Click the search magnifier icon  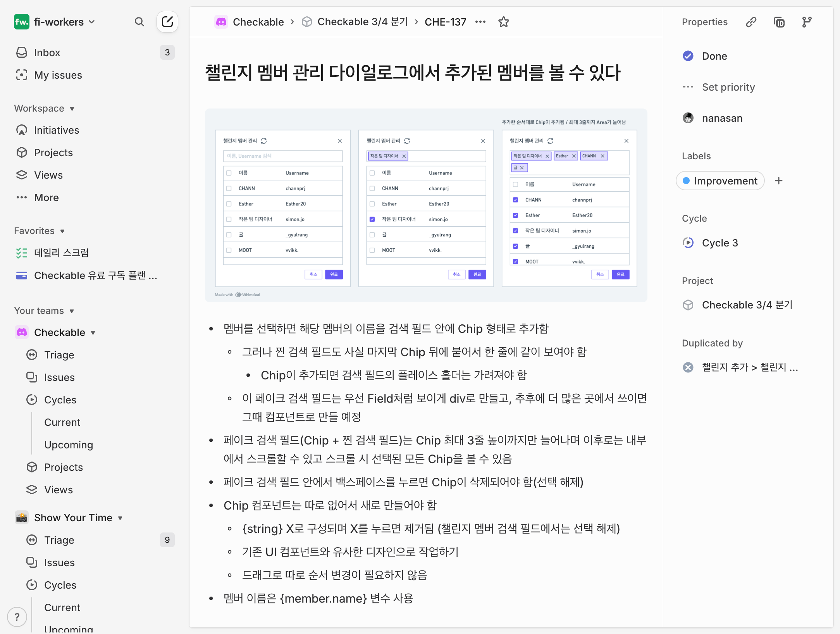tap(139, 22)
